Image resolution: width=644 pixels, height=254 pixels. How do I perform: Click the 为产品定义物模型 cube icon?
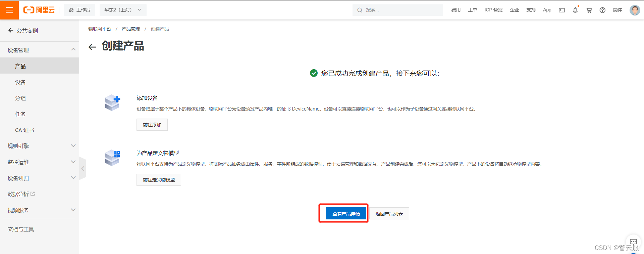(x=112, y=158)
